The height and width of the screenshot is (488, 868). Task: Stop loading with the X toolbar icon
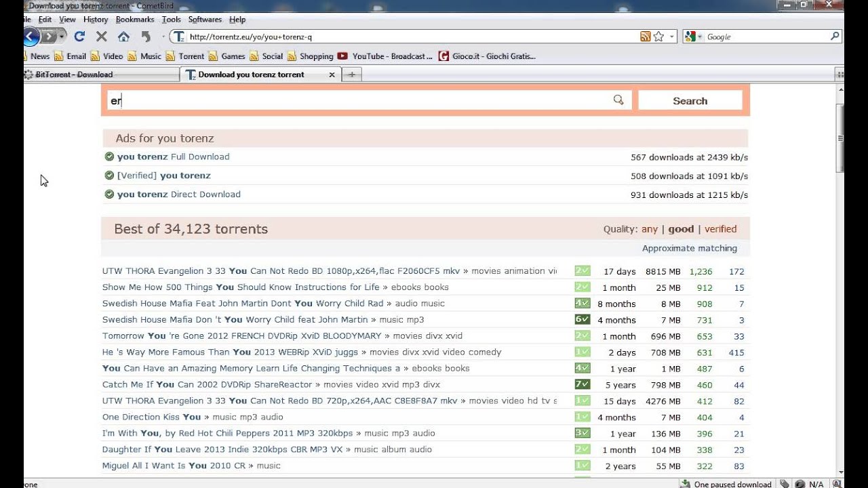102,37
